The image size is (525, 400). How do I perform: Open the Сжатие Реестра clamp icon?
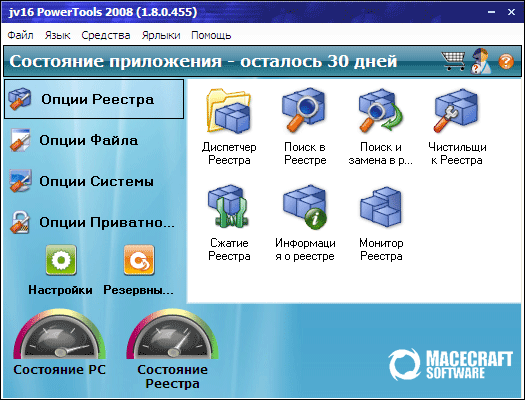pyautogui.click(x=229, y=206)
